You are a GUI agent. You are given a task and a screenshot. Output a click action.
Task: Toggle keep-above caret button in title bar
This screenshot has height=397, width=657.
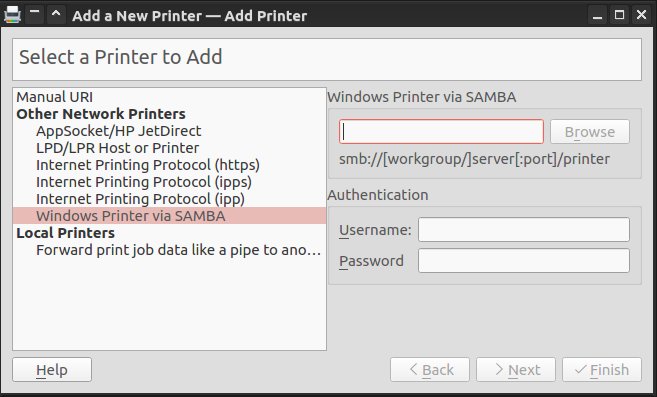(56, 15)
